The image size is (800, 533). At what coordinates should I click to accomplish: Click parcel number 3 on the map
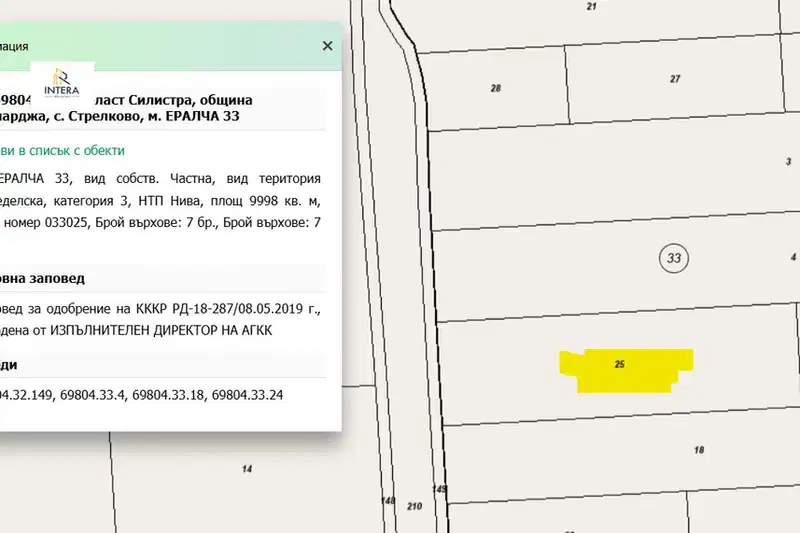click(788, 162)
